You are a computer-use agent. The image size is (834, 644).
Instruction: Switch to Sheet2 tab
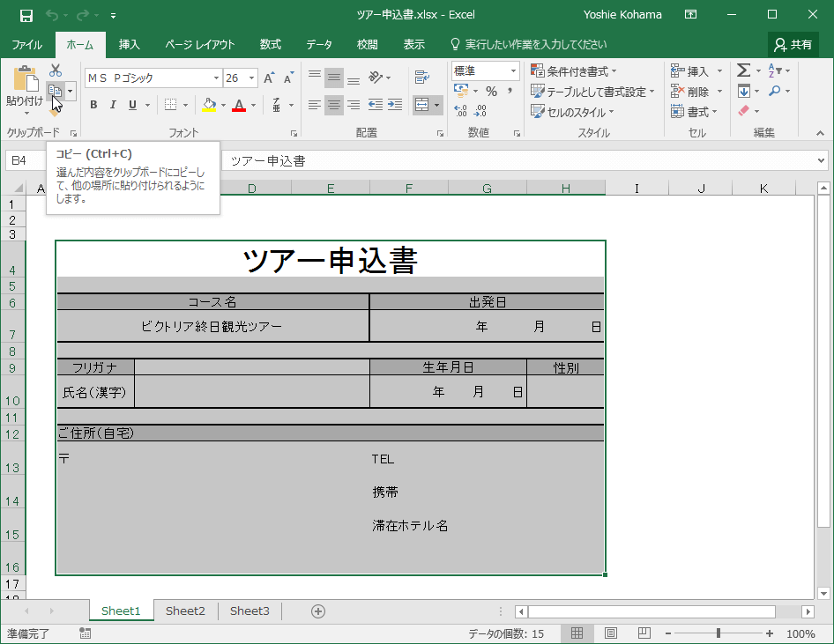185,611
